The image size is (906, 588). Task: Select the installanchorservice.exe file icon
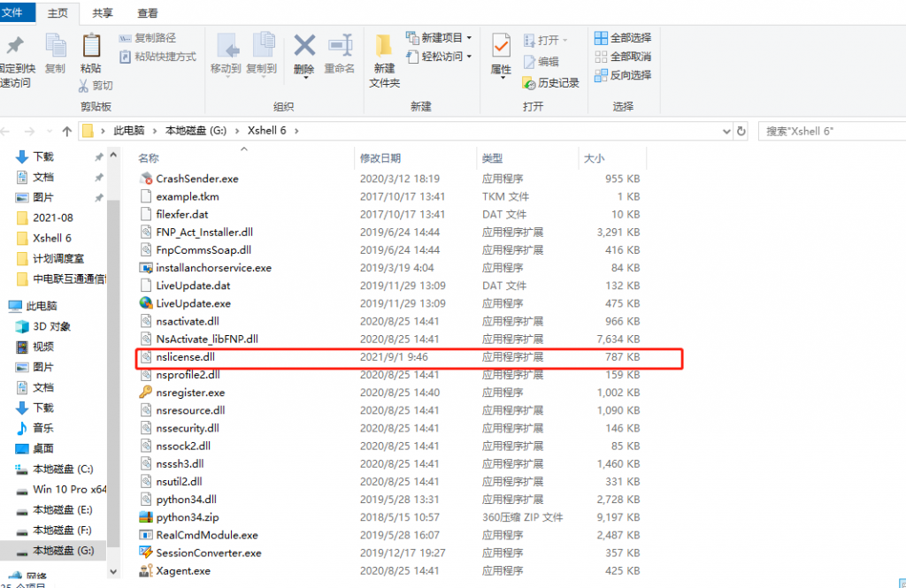pyautogui.click(x=146, y=268)
